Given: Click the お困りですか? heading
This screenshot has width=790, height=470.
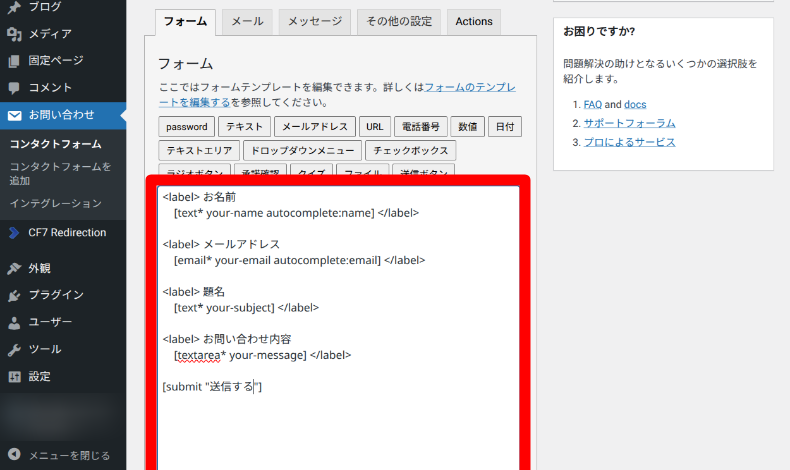Looking at the screenshot, I should click(599, 32).
